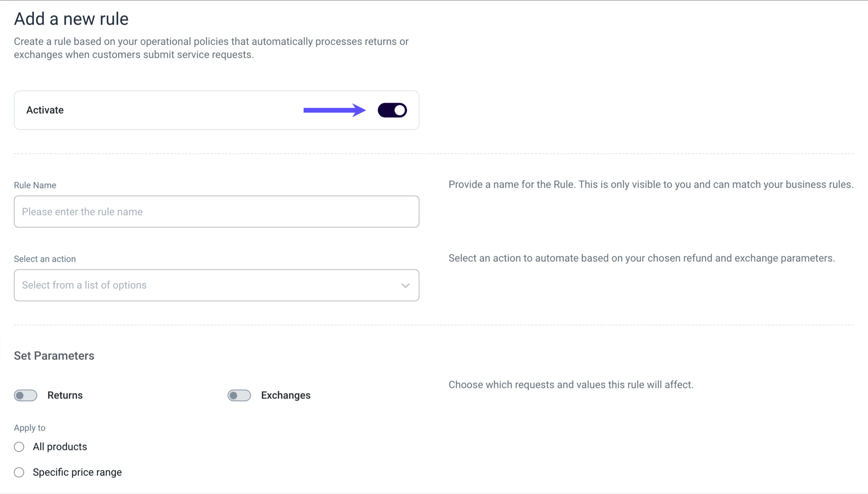
Task: Click the Add a new rule title
Action: (x=71, y=18)
